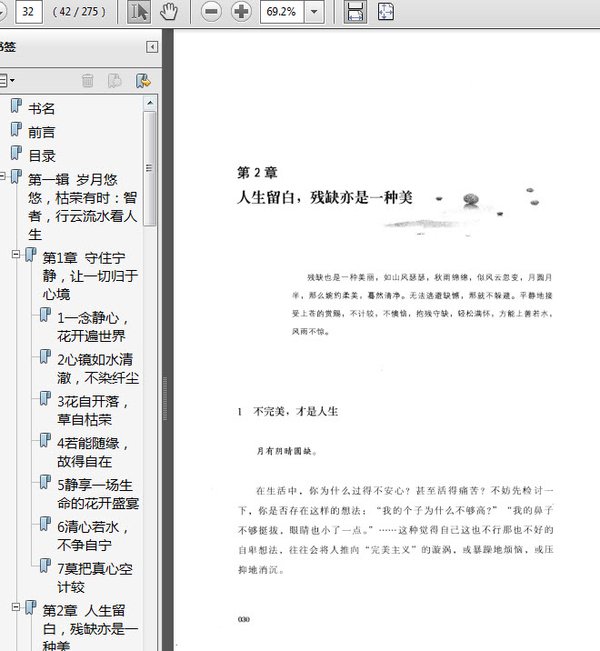The image size is (600, 651).
Task: Enable scrolling page fit-width mode
Action: 355,12
